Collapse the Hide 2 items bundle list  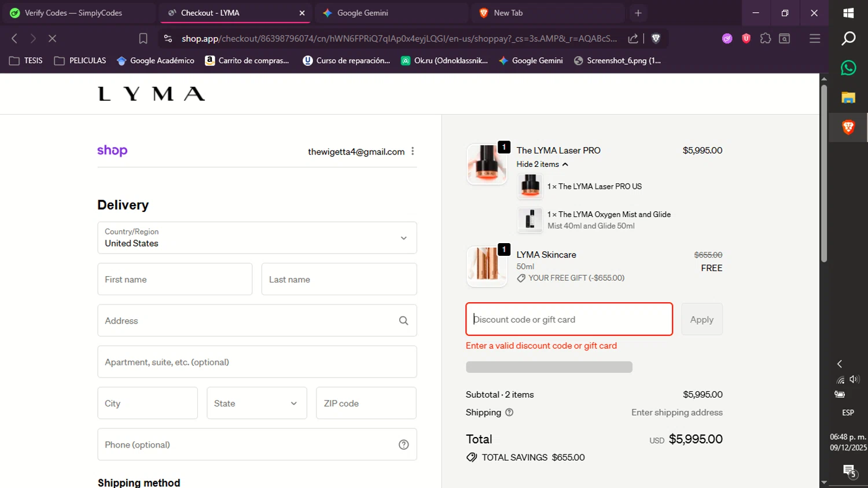[542, 164]
